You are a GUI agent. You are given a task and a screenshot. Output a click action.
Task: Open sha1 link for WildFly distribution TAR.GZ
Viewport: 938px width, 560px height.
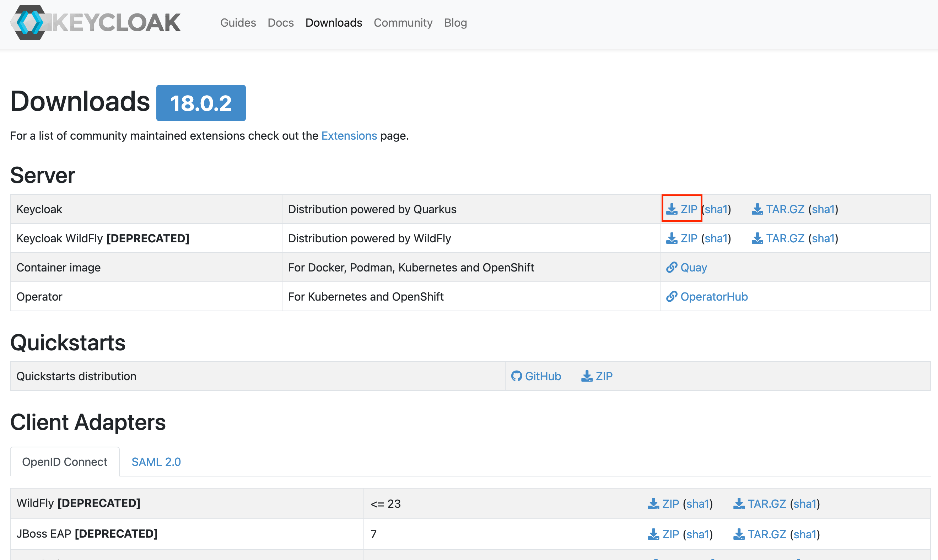coord(823,238)
